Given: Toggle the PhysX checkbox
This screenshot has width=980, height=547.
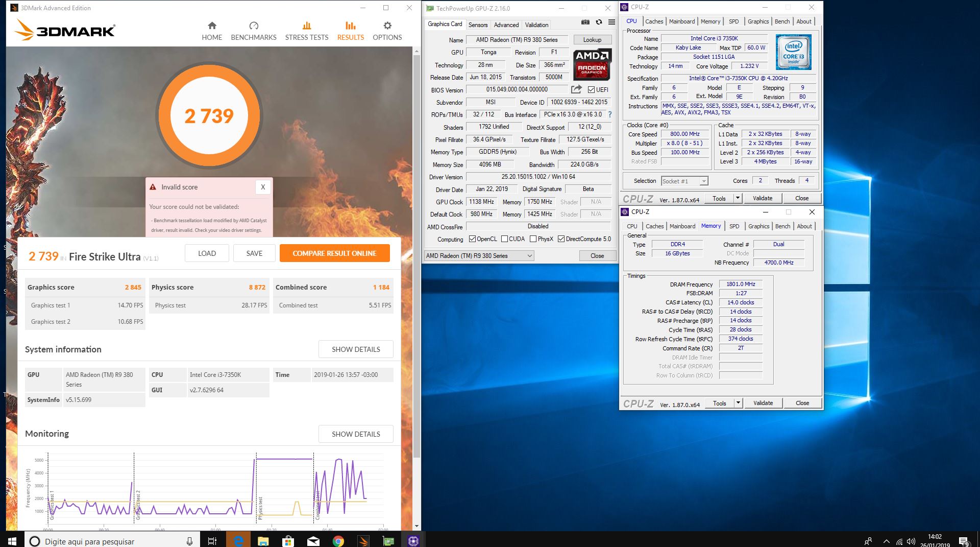Looking at the screenshot, I should [x=533, y=239].
